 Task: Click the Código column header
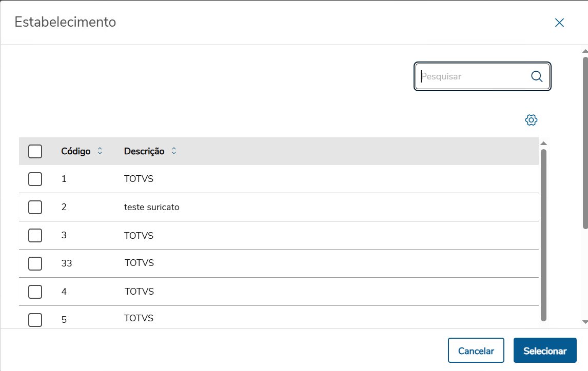(x=76, y=151)
